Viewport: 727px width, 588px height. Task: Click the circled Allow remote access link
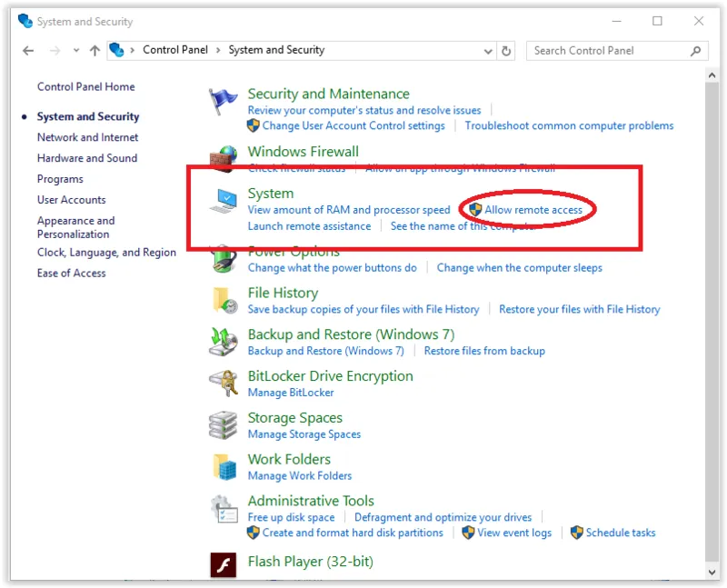tap(534, 209)
